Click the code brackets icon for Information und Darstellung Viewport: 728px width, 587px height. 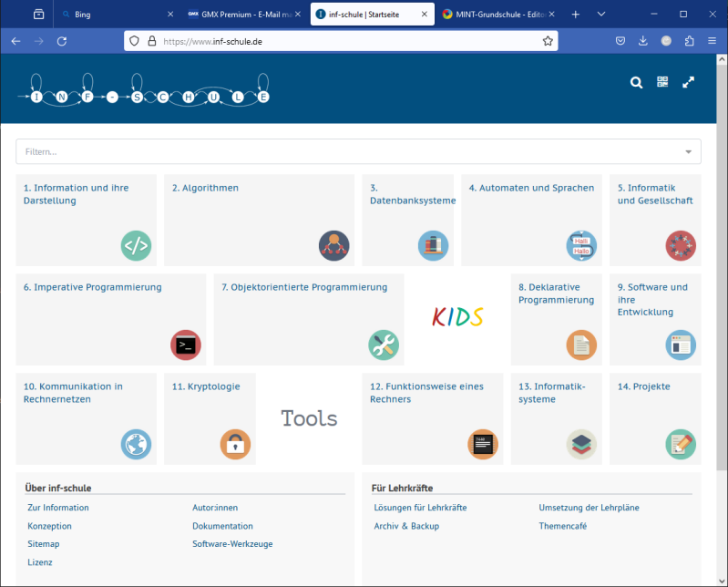(136, 245)
